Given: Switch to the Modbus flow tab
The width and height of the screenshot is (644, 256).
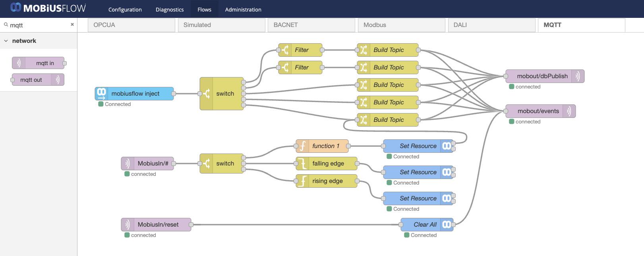Looking at the screenshot, I should [x=402, y=25].
